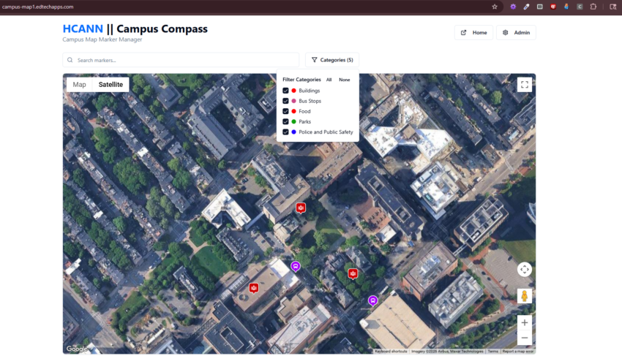Click the bookmark star icon in address bar
Viewport: 622px width, 364px height.
coord(494,7)
